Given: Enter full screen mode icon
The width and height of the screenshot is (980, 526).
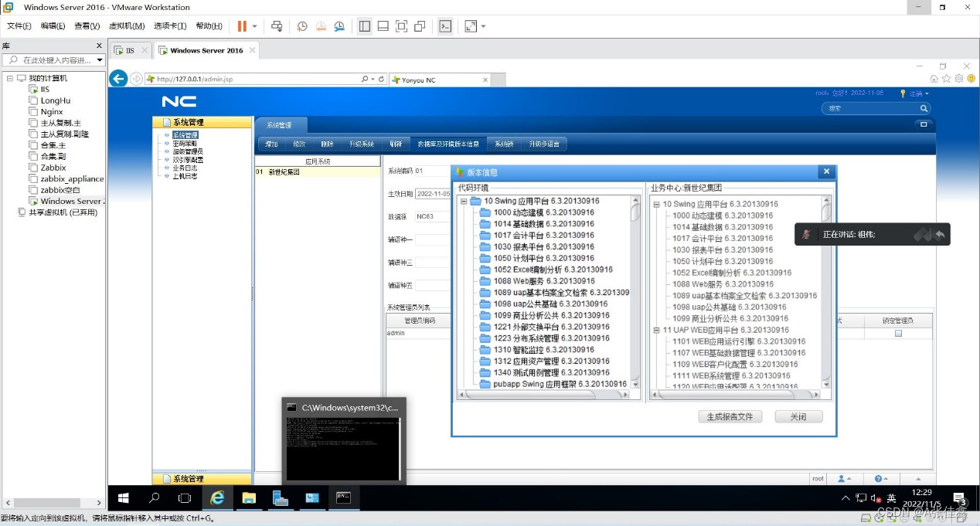Looking at the screenshot, I should click(x=401, y=26).
